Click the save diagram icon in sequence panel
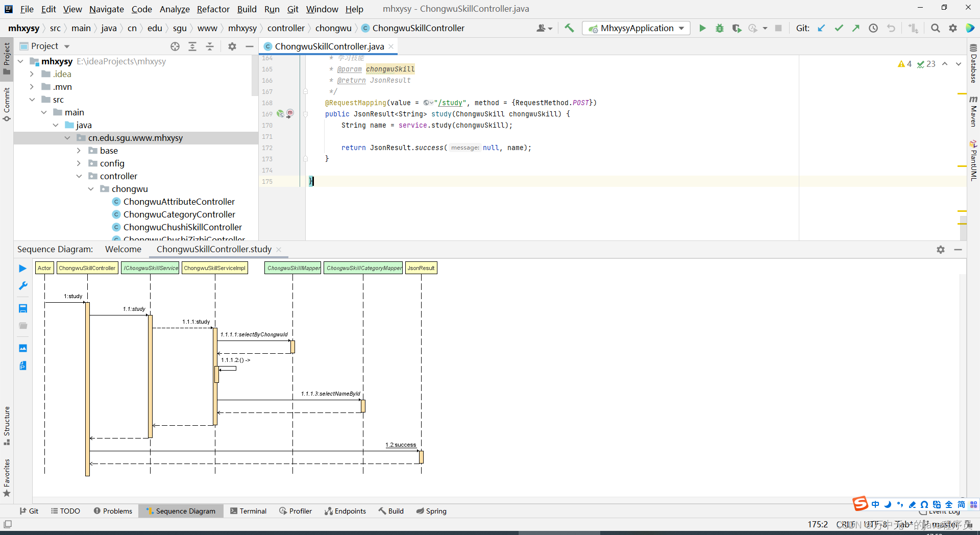The height and width of the screenshot is (535, 980). pos(23,308)
